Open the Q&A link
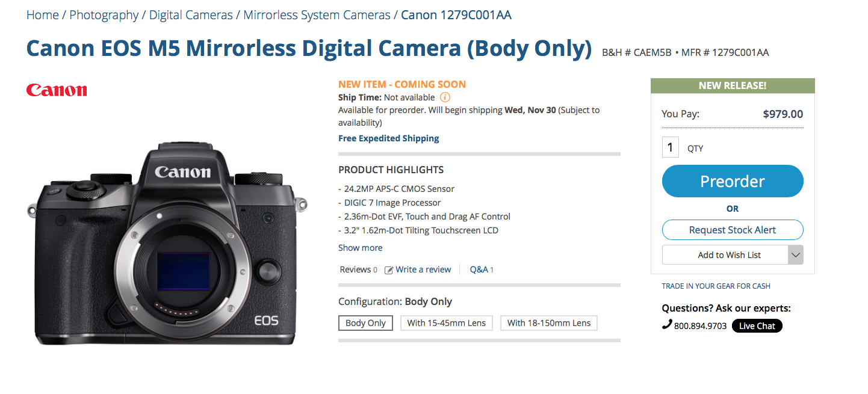The height and width of the screenshot is (394, 868). coord(482,269)
